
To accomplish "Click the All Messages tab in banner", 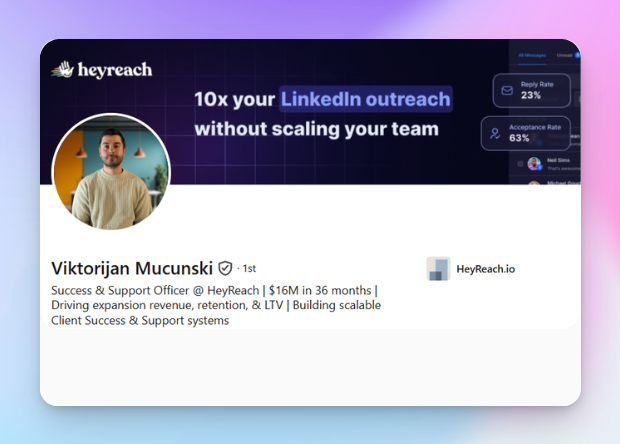I will 532,55.
